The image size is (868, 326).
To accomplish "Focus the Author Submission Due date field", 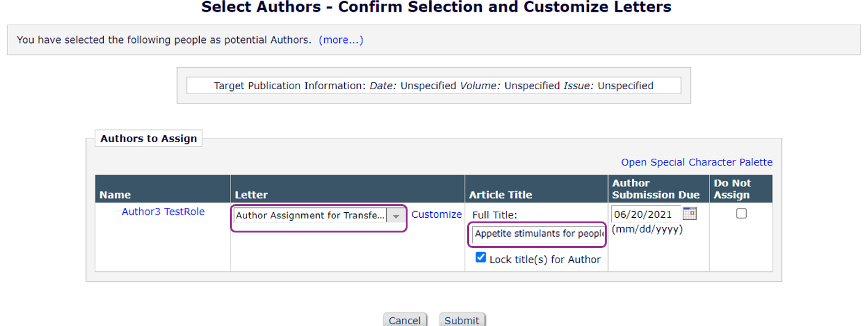I will pyautogui.click(x=645, y=214).
